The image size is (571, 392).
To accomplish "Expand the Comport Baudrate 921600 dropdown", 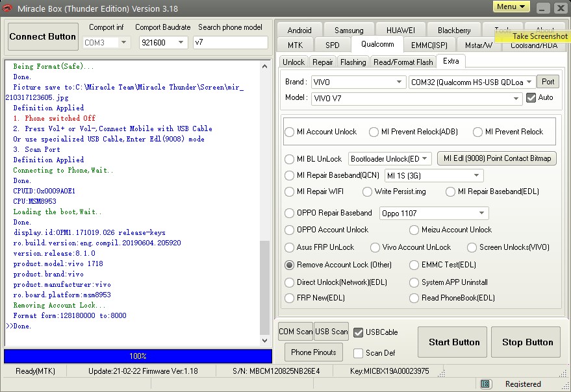I will point(181,42).
